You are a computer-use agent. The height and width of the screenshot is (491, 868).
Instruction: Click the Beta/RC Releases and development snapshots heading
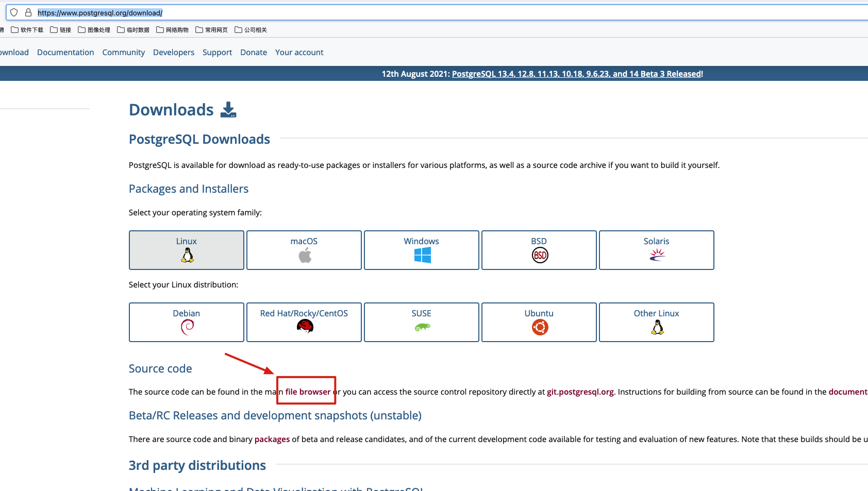pos(275,415)
